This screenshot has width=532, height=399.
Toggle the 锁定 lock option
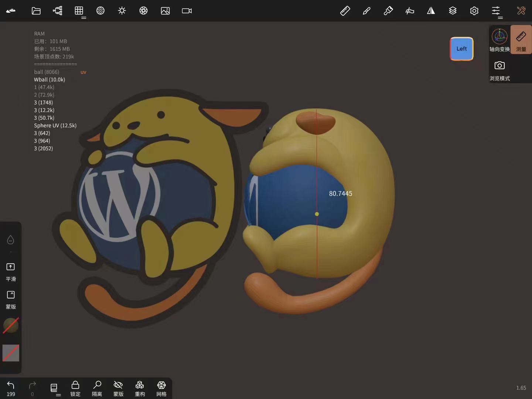[x=75, y=388]
